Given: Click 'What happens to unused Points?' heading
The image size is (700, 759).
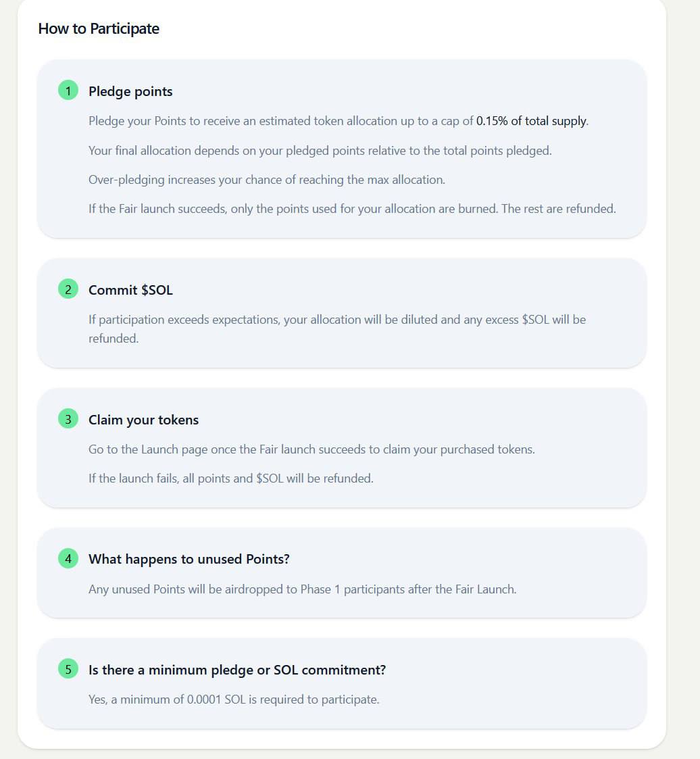Looking at the screenshot, I should click(189, 559).
